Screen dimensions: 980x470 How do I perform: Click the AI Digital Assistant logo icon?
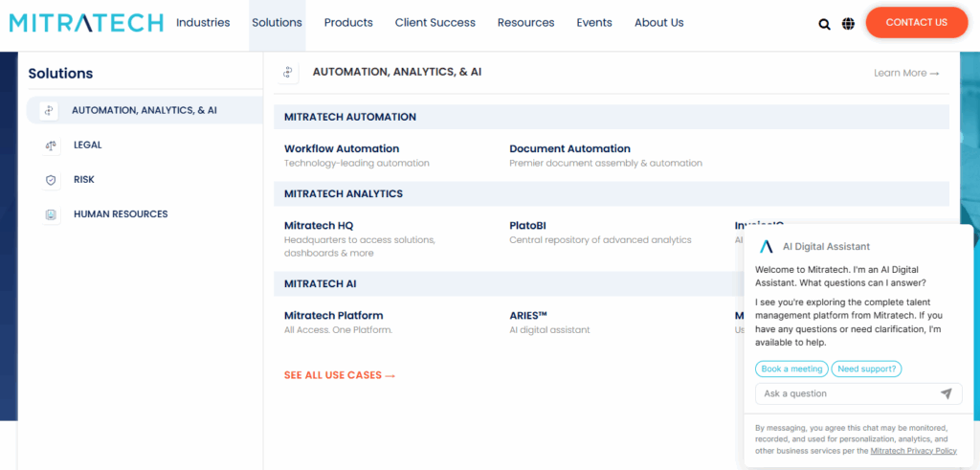click(x=766, y=246)
